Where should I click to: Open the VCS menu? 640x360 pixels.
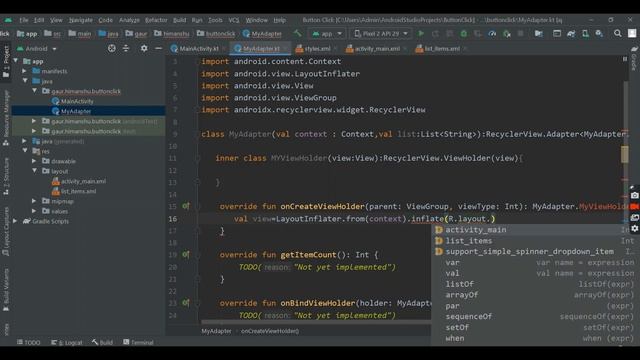click(x=234, y=20)
